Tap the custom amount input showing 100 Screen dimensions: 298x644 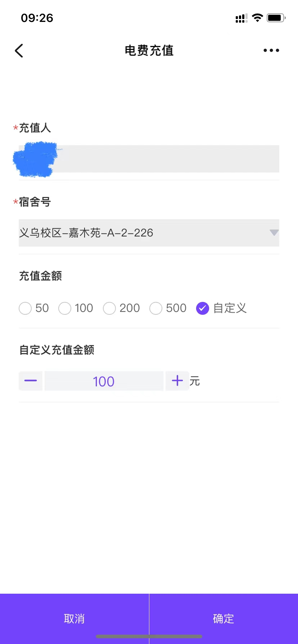(104, 381)
